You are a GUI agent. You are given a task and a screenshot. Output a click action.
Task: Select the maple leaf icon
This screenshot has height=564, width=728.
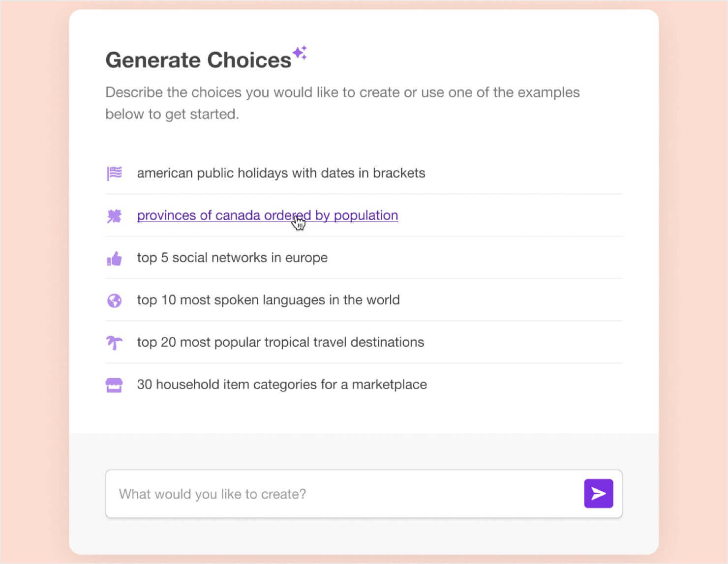(114, 215)
